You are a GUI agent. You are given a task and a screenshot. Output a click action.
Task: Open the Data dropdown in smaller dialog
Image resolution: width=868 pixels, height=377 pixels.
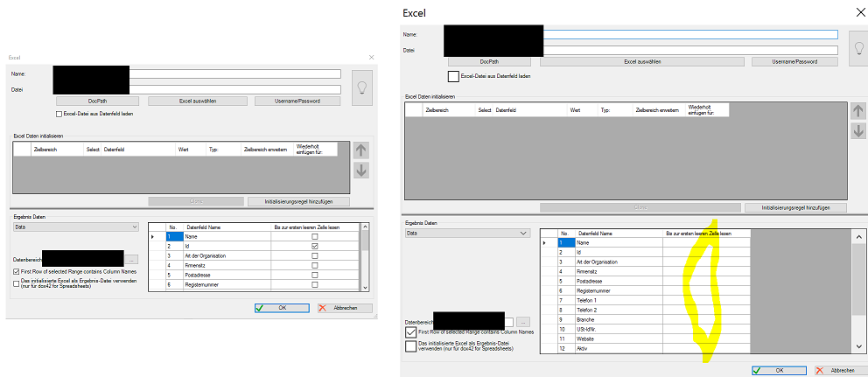point(76,227)
